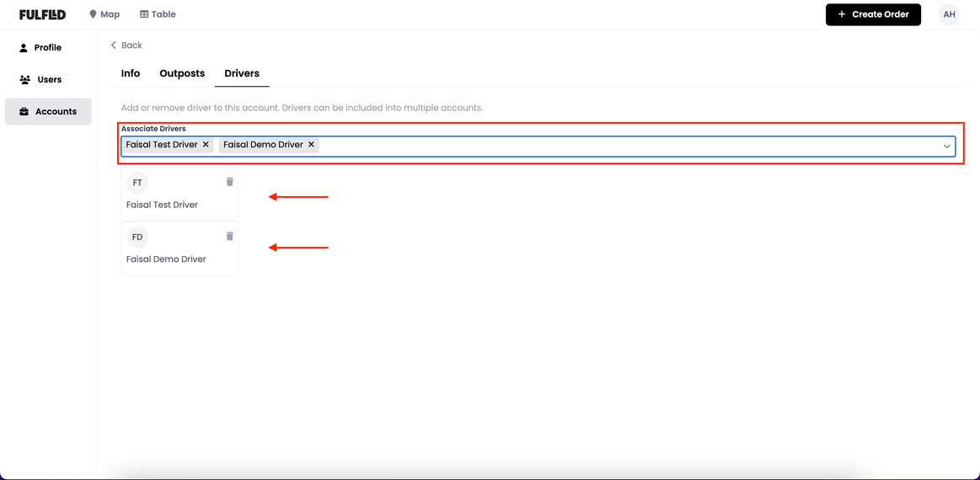Click the FULFLD logo
The width and height of the screenshot is (980, 480).
pyautogui.click(x=42, y=14)
